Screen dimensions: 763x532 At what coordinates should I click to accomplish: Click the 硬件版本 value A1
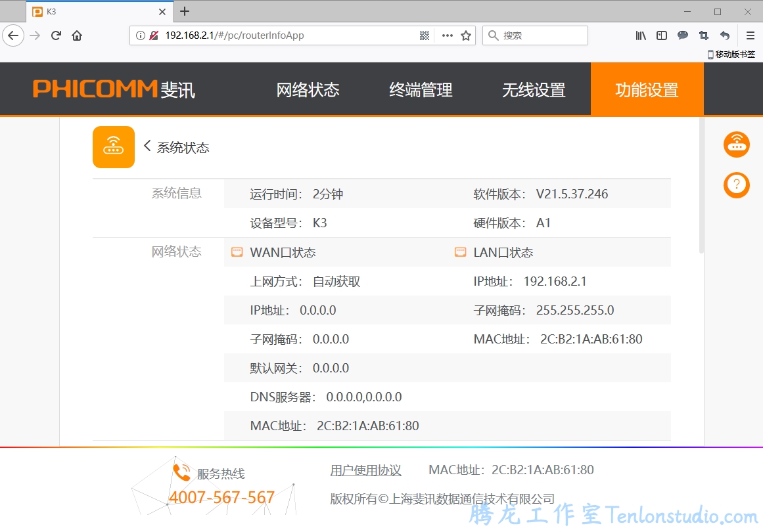pos(543,223)
